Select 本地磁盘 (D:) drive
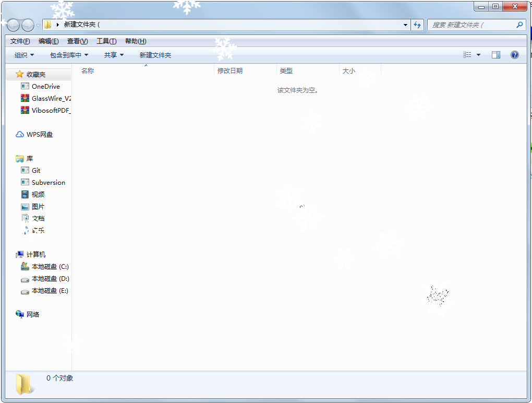Viewport: 532px width, 403px height. click(50, 279)
